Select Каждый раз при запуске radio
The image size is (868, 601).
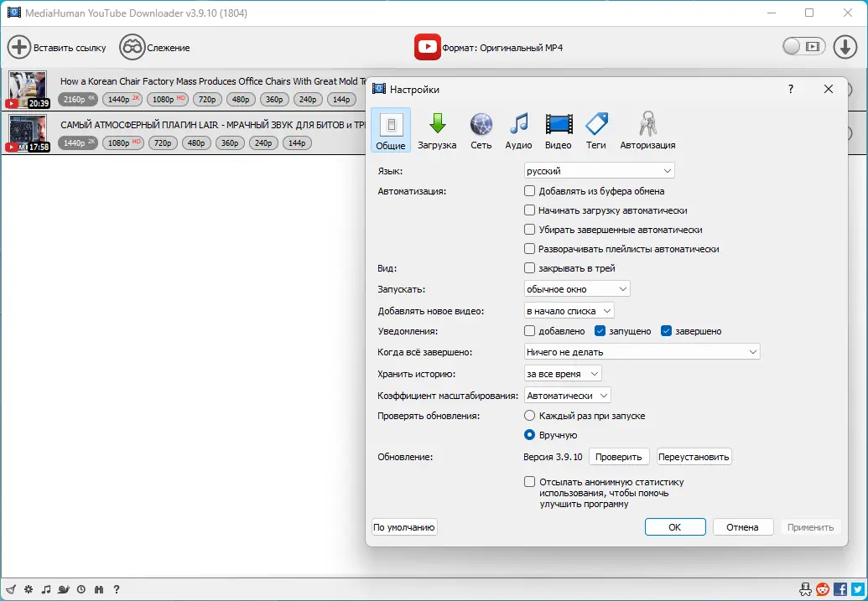530,416
